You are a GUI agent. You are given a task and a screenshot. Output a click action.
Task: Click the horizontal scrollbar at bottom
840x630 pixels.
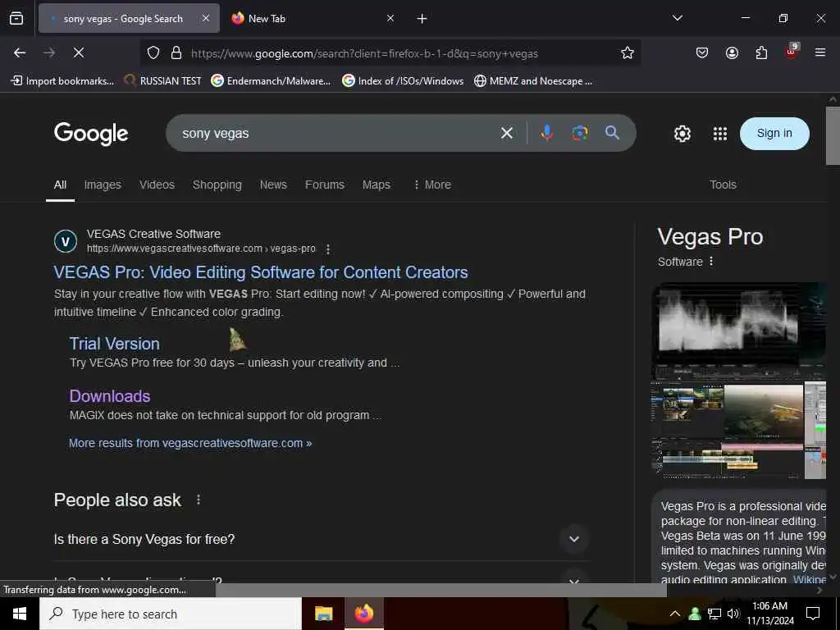[441, 590]
